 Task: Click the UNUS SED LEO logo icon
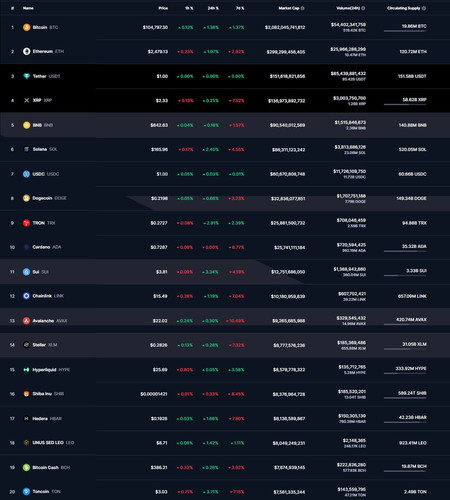26,443
